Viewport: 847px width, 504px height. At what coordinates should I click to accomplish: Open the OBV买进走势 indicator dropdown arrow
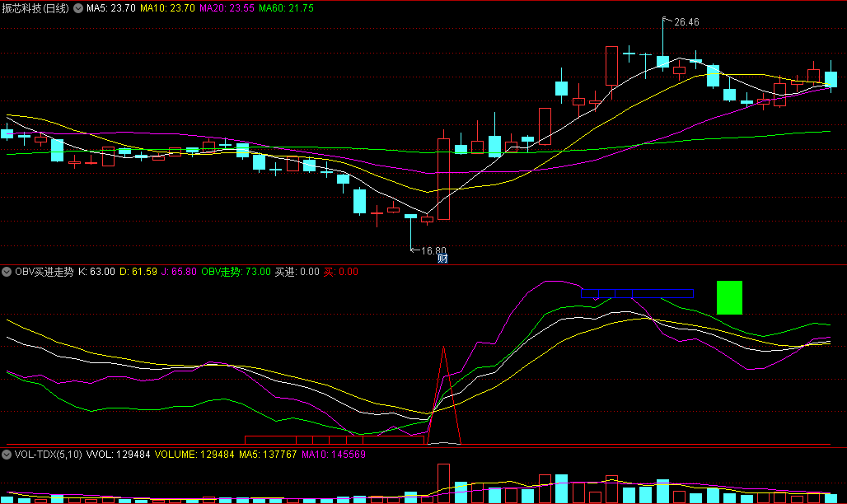click(x=7, y=272)
